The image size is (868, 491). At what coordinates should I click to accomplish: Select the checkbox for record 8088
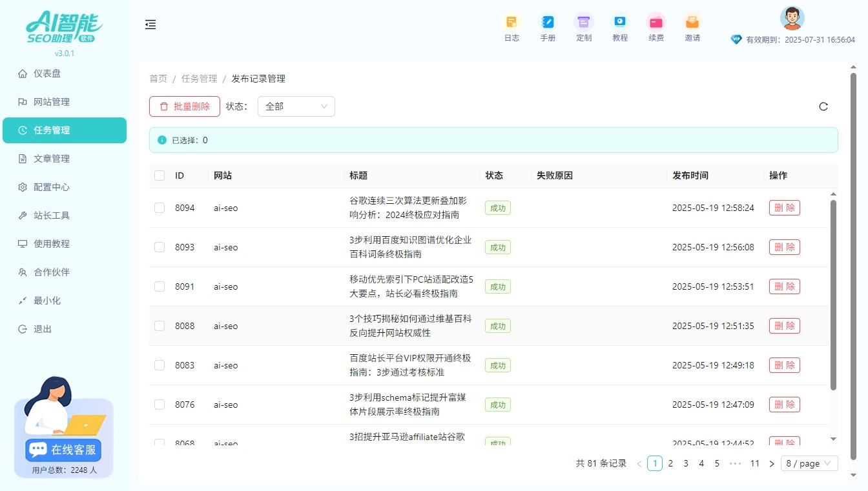(x=160, y=326)
